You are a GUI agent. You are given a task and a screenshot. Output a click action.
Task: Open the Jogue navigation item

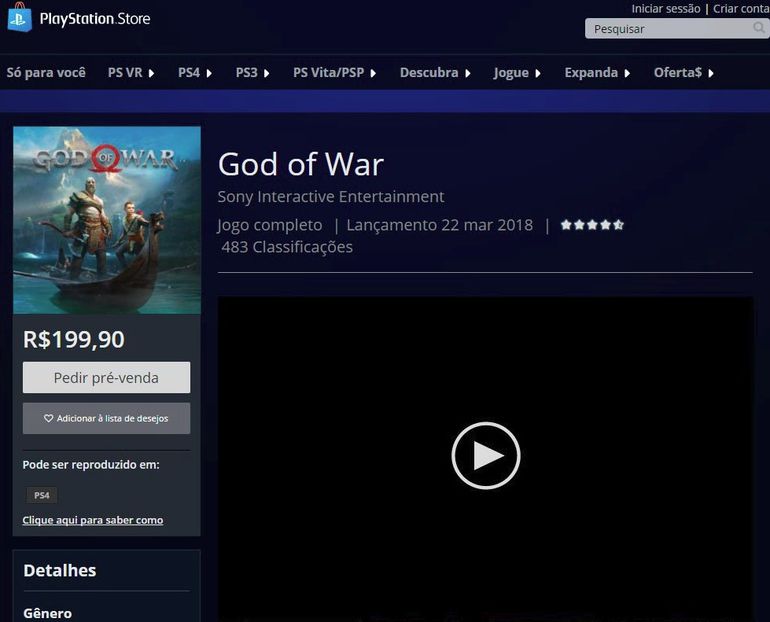[x=511, y=73]
